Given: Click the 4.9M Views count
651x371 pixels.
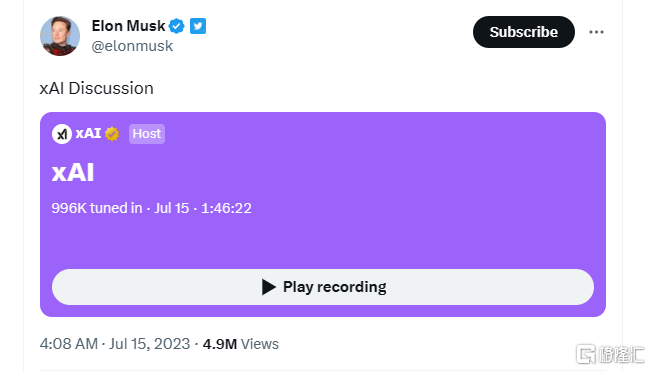Looking at the screenshot, I should [x=241, y=344].
